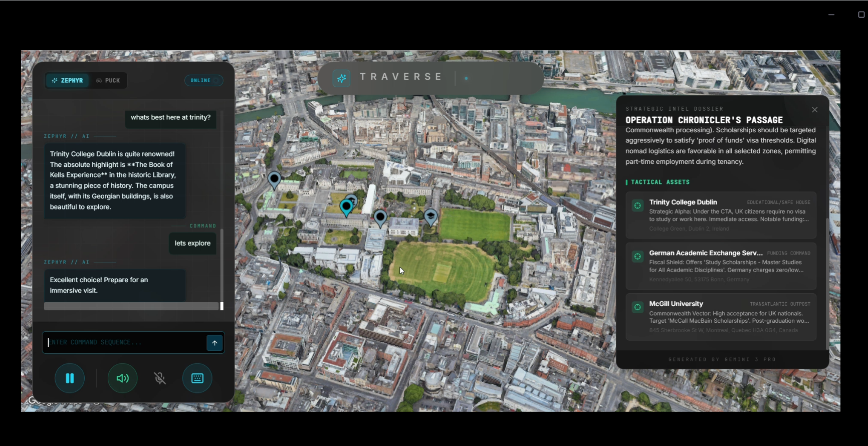Select the leftmost map pin near College Green

tap(274, 180)
